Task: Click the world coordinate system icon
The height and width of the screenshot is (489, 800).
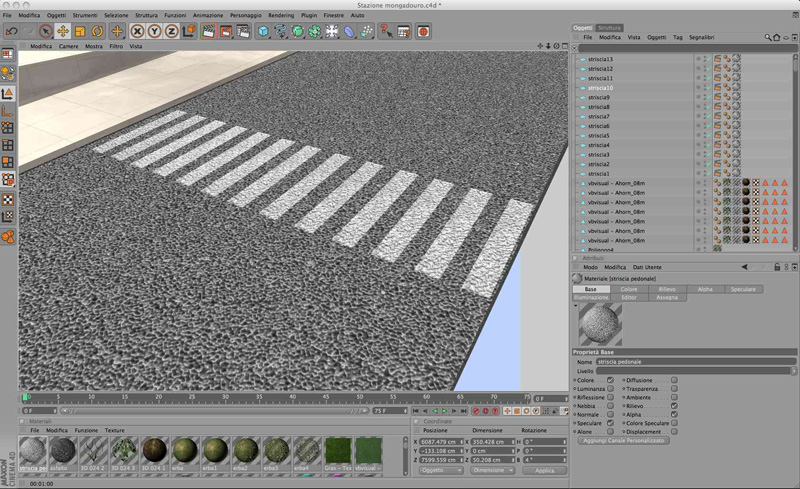Action: [x=189, y=32]
